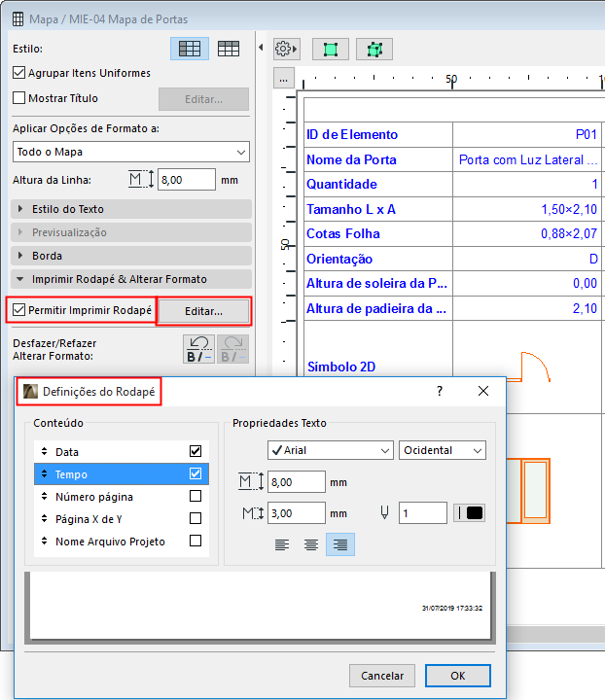
Task: Undo the format change with the B/ icon
Action: pyautogui.click(x=198, y=349)
